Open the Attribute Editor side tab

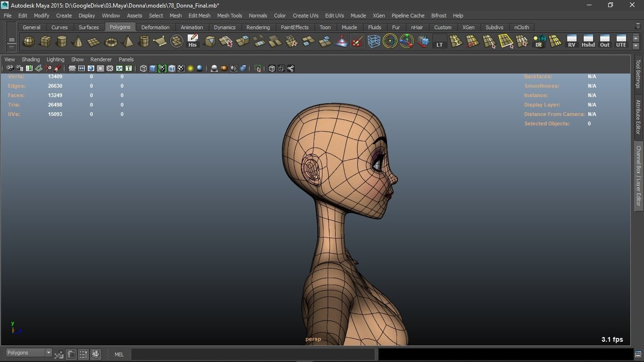(x=638, y=117)
